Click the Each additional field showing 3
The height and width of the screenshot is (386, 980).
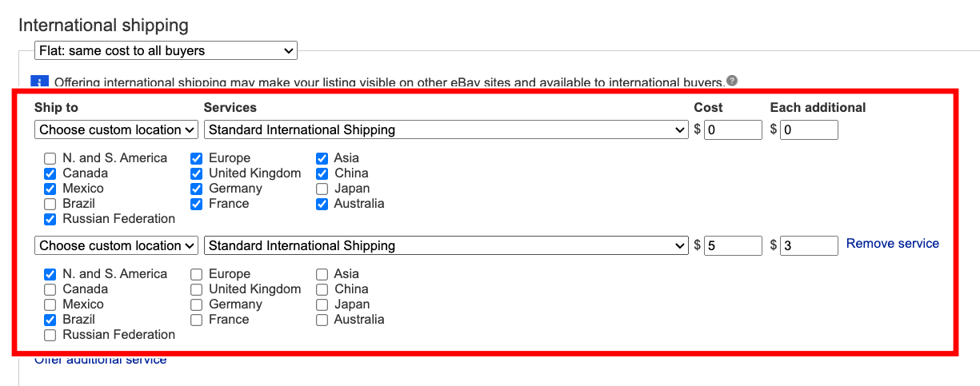pyautogui.click(x=809, y=245)
